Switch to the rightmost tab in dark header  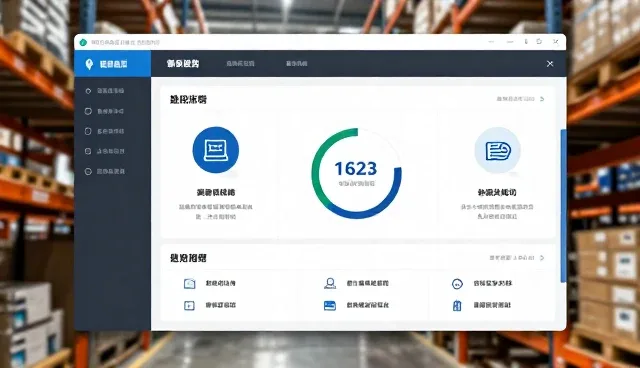[297, 64]
